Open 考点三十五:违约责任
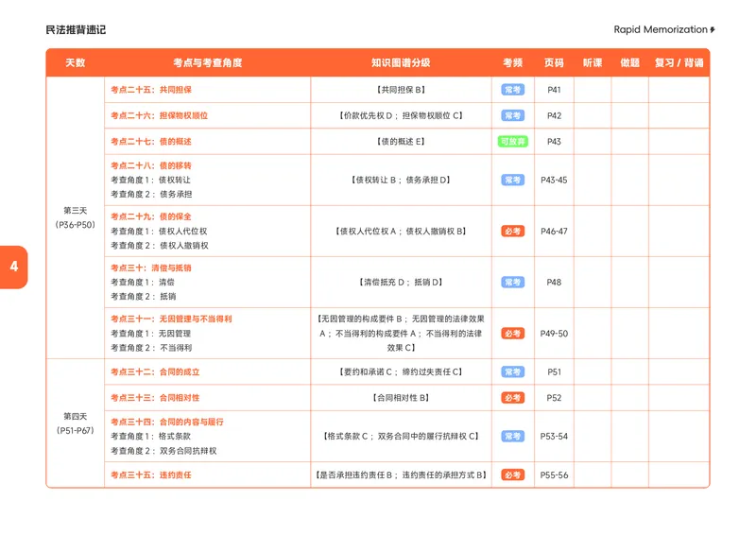 [x=151, y=475]
